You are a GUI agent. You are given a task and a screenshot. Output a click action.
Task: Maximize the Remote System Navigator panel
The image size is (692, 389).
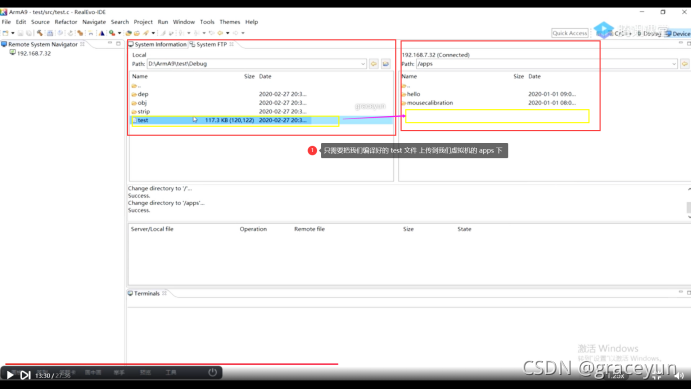point(118,43)
